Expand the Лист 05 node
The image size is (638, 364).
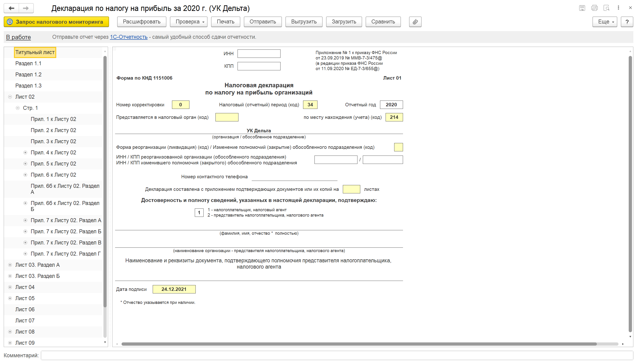[10, 299]
